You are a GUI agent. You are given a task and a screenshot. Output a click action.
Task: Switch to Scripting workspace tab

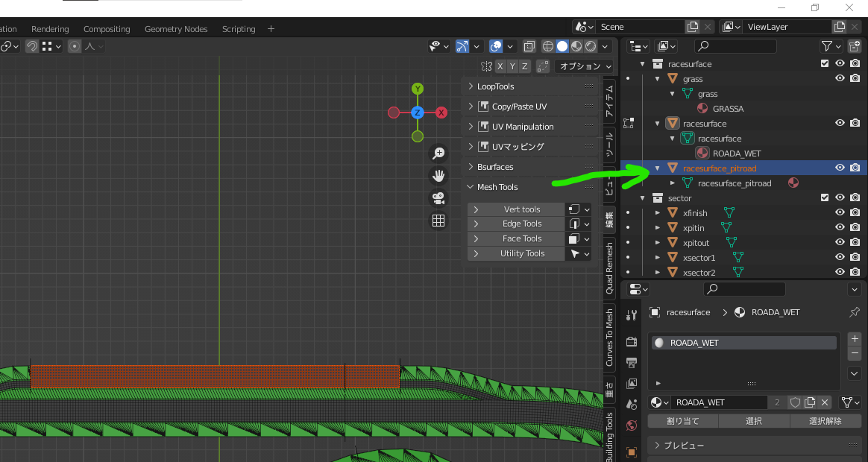click(239, 29)
